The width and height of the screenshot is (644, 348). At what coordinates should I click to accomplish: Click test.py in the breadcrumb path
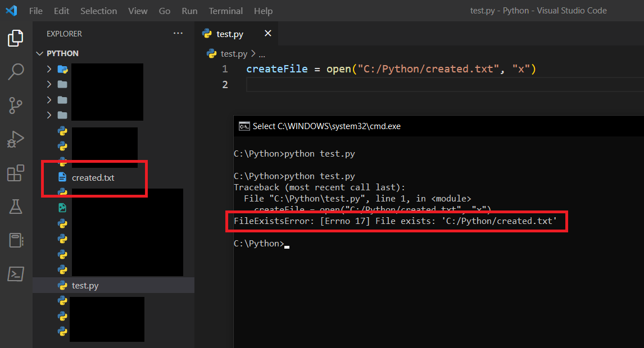click(233, 54)
